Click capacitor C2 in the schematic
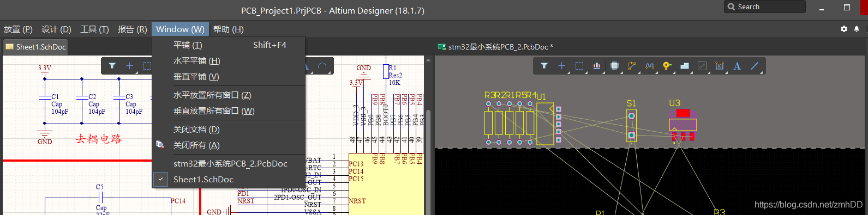The width and height of the screenshot is (868, 215). pos(82,97)
